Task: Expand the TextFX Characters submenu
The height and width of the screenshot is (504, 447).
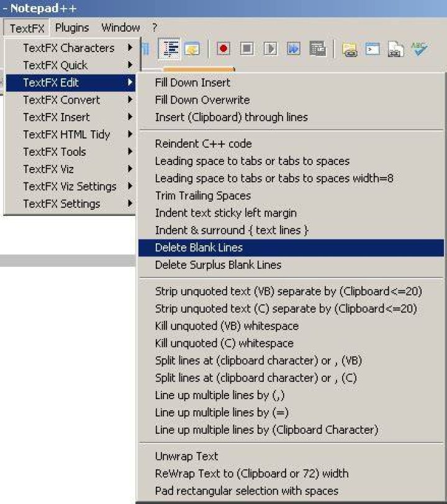Action: [x=71, y=48]
